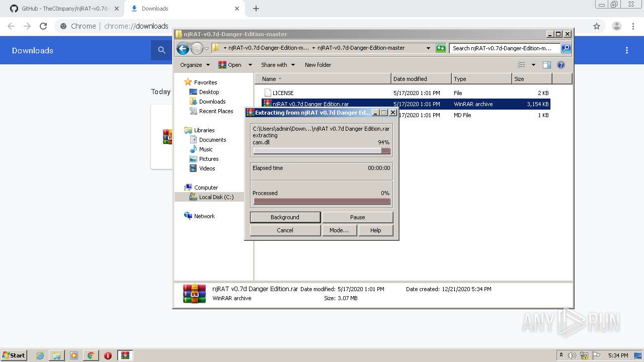Open Windows Explorer taskbar folder icon
644x362 pixels.
(57, 355)
